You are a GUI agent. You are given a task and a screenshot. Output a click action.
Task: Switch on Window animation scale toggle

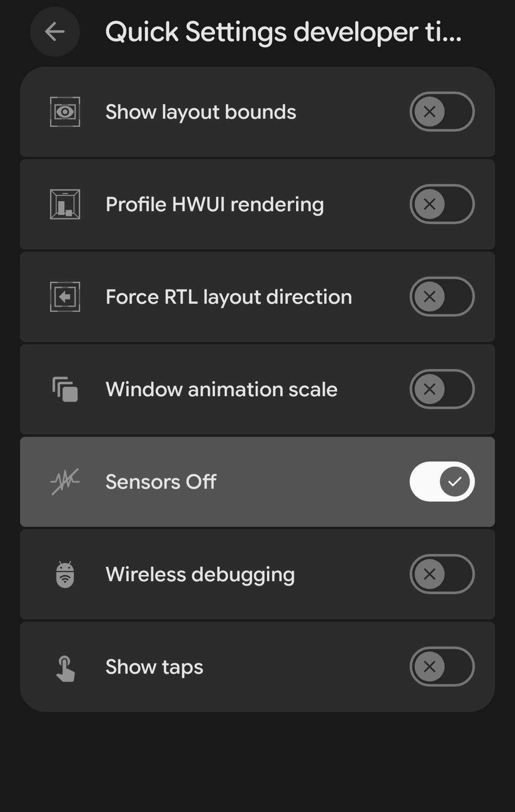[442, 389]
